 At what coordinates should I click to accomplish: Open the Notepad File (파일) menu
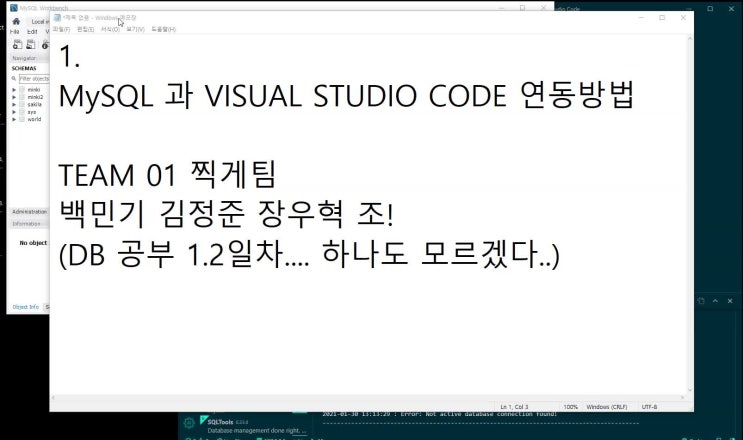point(61,29)
